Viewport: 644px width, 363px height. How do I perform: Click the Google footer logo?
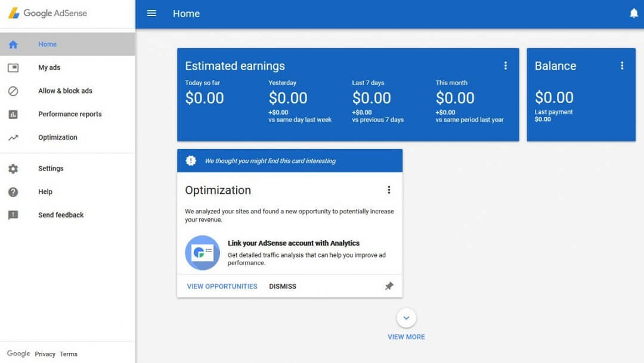click(18, 353)
